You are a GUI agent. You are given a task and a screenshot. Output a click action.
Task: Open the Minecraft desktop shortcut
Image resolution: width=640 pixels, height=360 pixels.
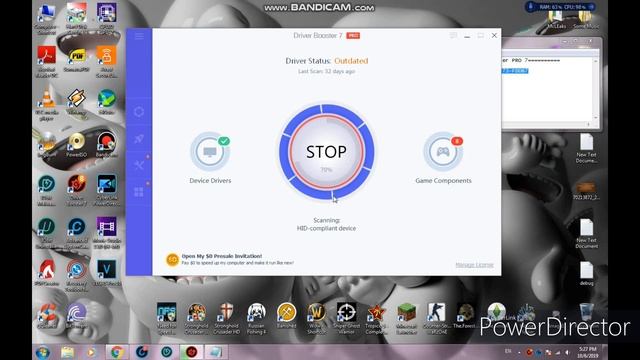click(407, 318)
